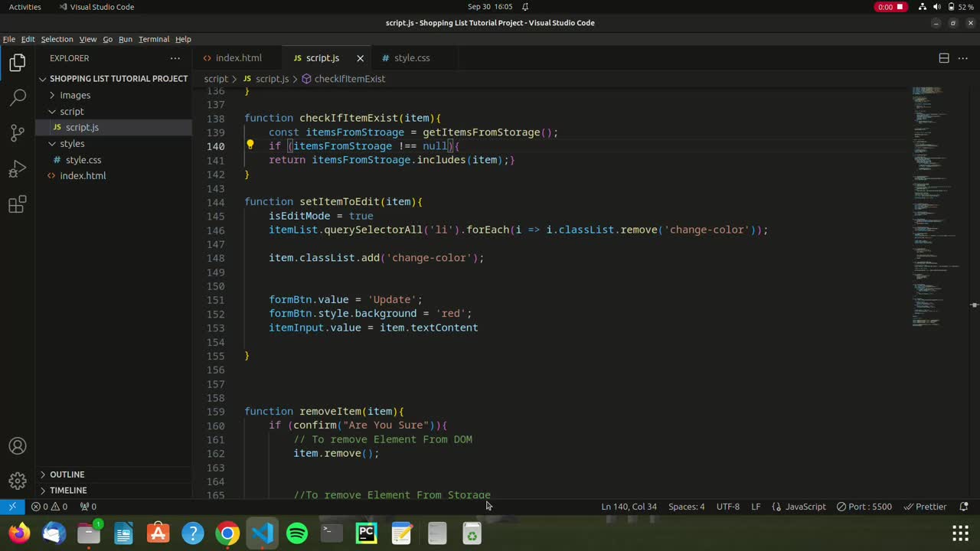Open the notifications bell in status bar
The width and height of the screenshot is (980, 551).
point(964,507)
